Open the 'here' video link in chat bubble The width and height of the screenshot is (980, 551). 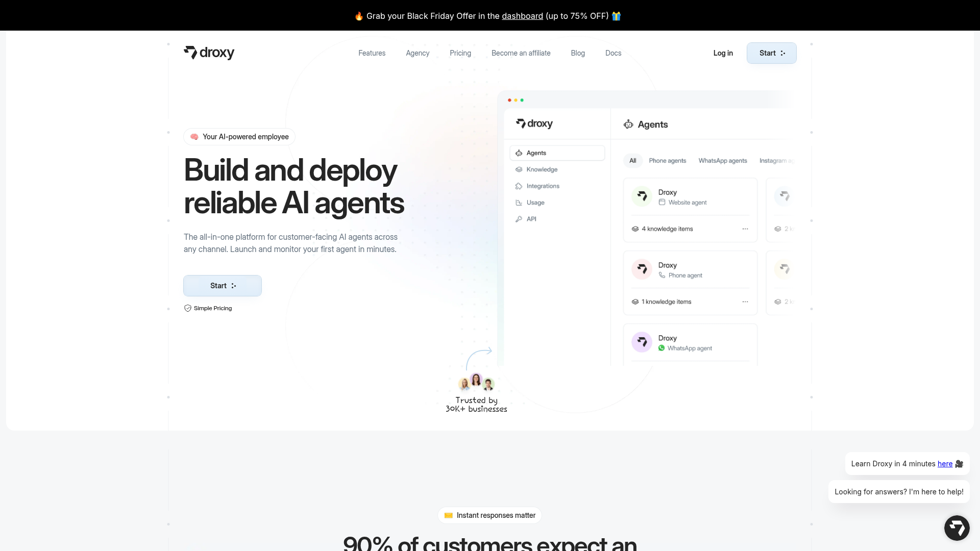click(944, 464)
